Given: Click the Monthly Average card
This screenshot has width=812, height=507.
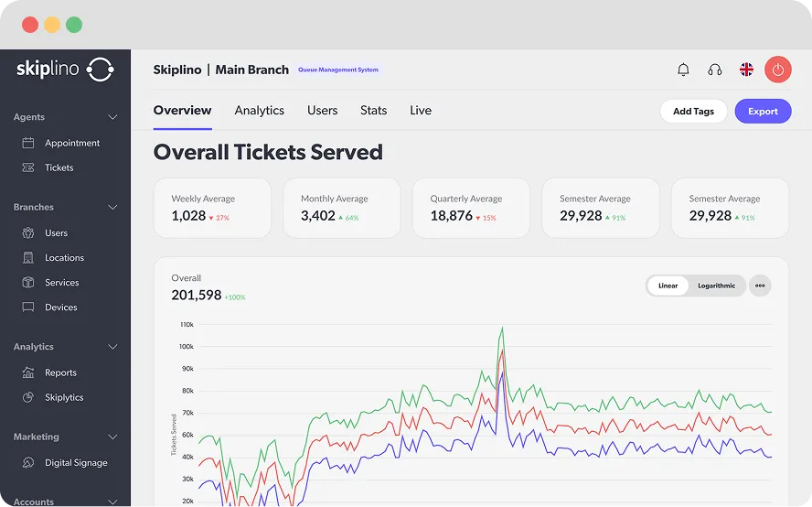Looking at the screenshot, I should 342,208.
